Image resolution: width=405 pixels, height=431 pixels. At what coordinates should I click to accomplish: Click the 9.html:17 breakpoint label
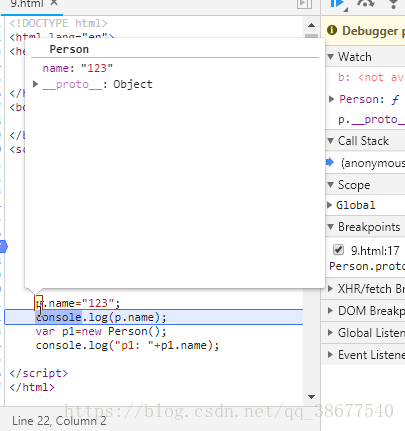(x=375, y=250)
